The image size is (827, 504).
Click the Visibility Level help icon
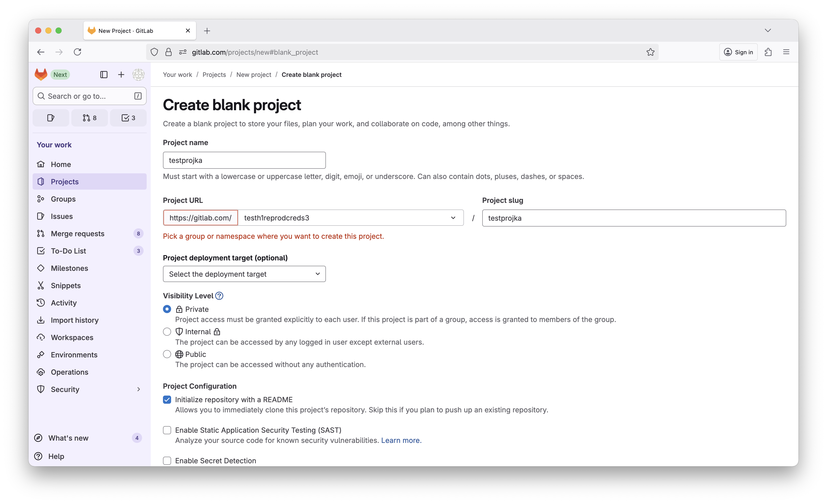pyautogui.click(x=219, y=296)
